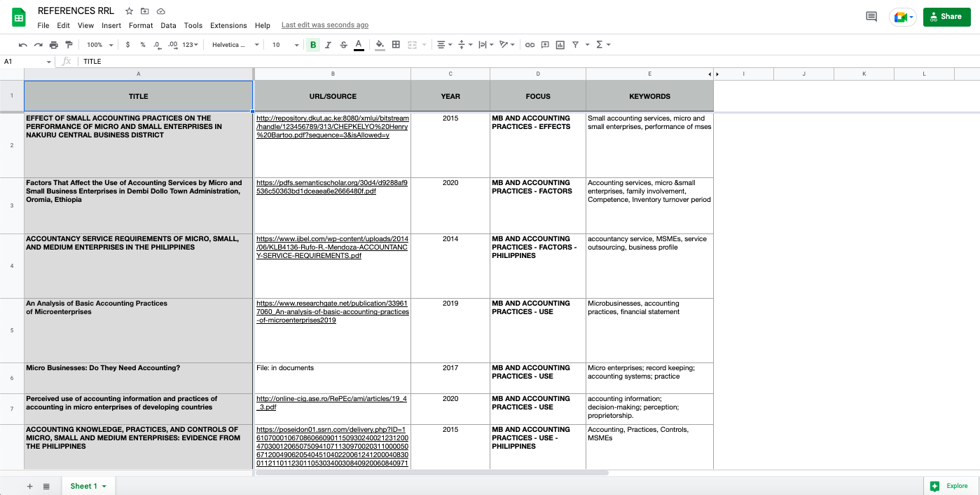Viewport: 980px width, 495px height.
Task: Toggle Strikethrough formatting
Action: tap(343, 45)
